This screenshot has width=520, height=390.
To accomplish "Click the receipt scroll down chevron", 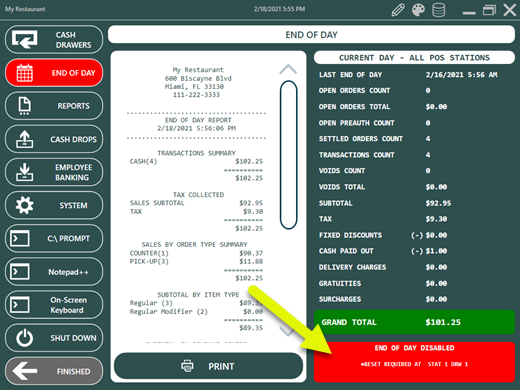I will pyautogui.click(x=288, y=331).
